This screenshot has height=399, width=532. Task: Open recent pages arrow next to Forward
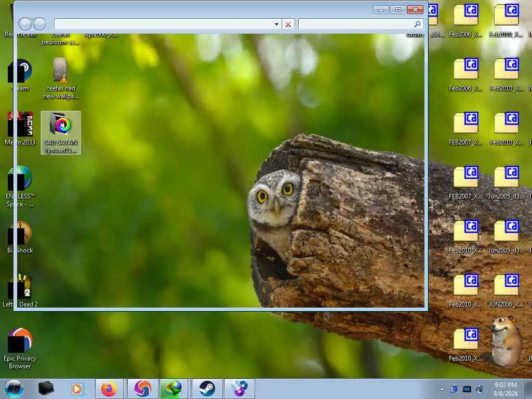click(49, 24)
